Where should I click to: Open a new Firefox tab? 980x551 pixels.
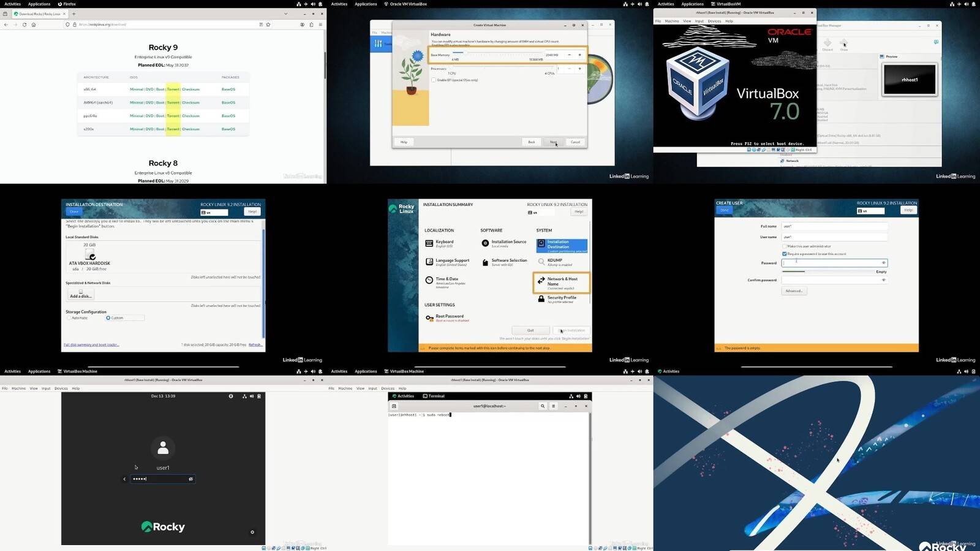point(73,13)
